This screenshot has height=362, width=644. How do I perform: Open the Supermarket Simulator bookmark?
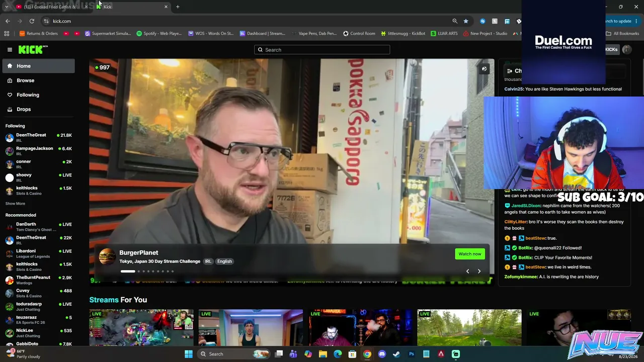(108, 34)
